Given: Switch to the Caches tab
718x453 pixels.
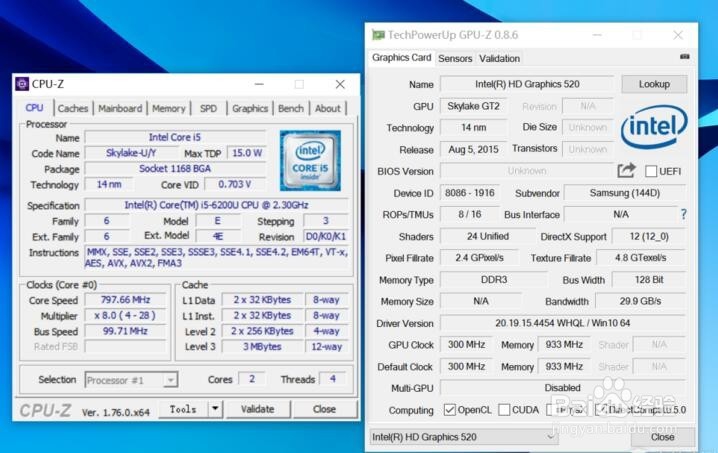Looking at the screenshot, I should coord(73,109).
